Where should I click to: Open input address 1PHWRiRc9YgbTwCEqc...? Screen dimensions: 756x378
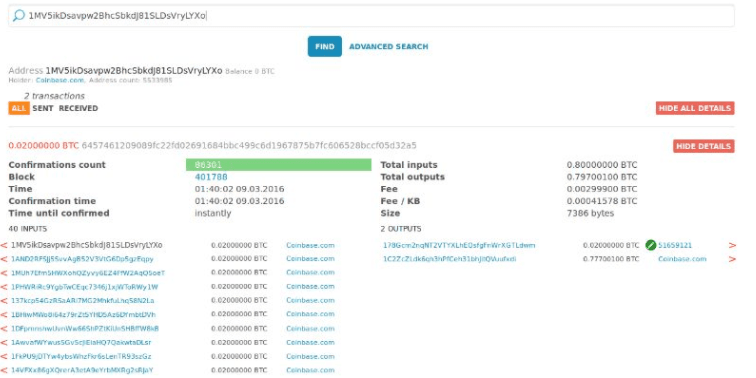click(x=84, y=287)
